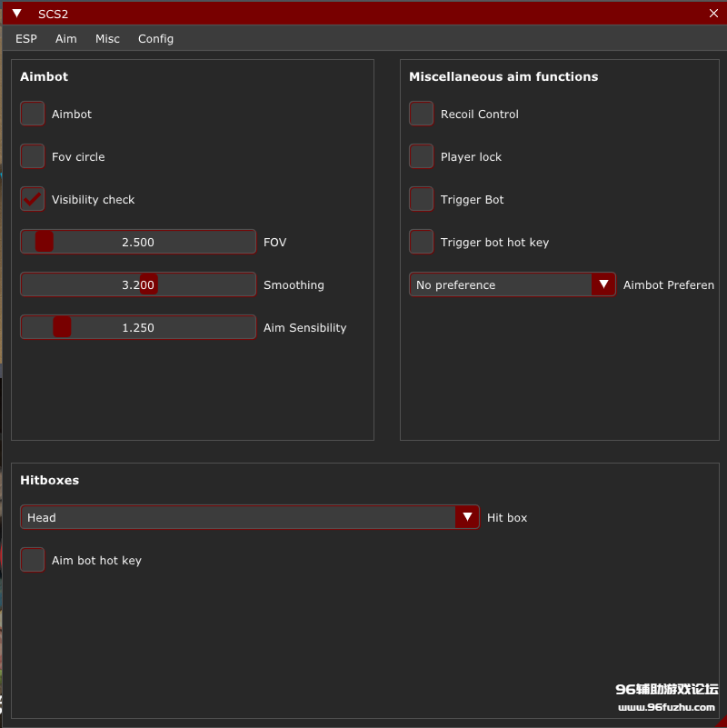Tick the Aimbot checkbox
727x728 pixels.
click(x=33, y=114)
